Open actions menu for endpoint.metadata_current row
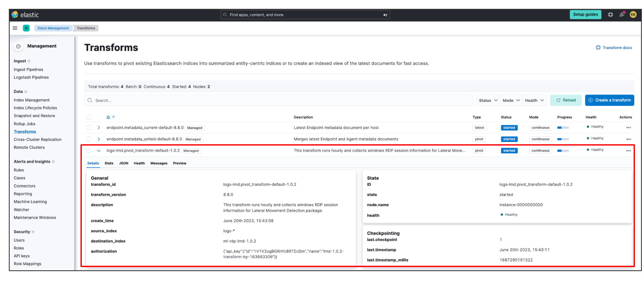 pos(628,128)
